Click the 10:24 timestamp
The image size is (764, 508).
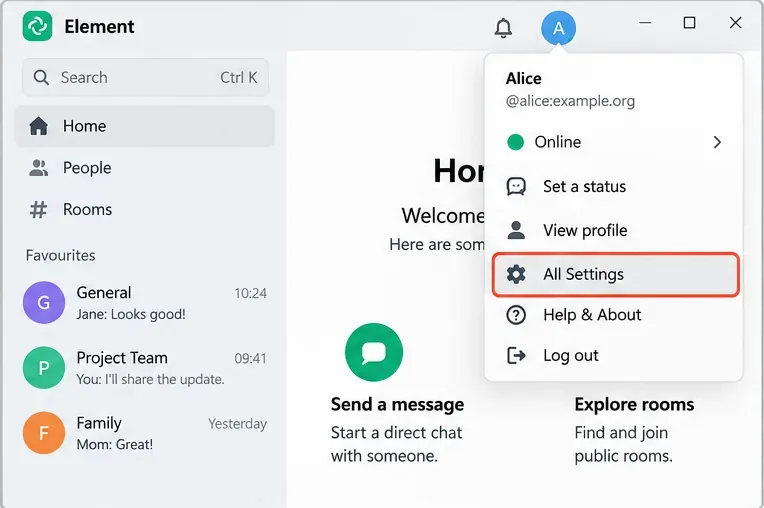coord(250,293)
